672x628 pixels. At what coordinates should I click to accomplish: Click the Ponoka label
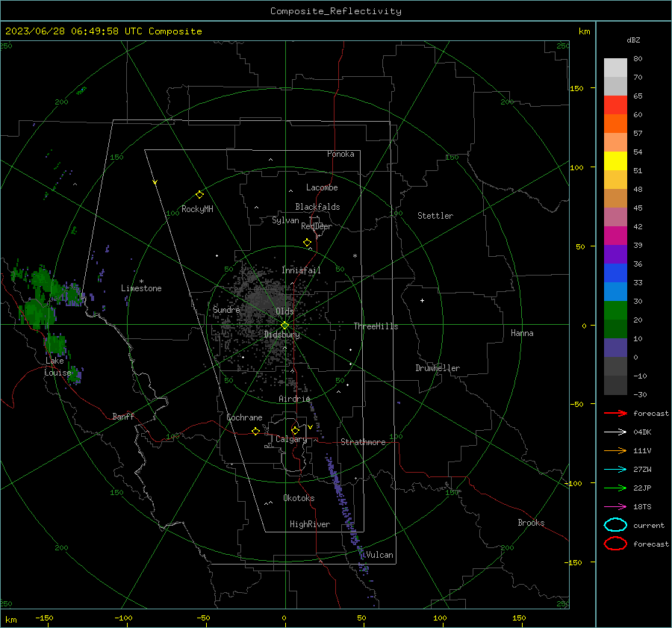click(340, 154)
